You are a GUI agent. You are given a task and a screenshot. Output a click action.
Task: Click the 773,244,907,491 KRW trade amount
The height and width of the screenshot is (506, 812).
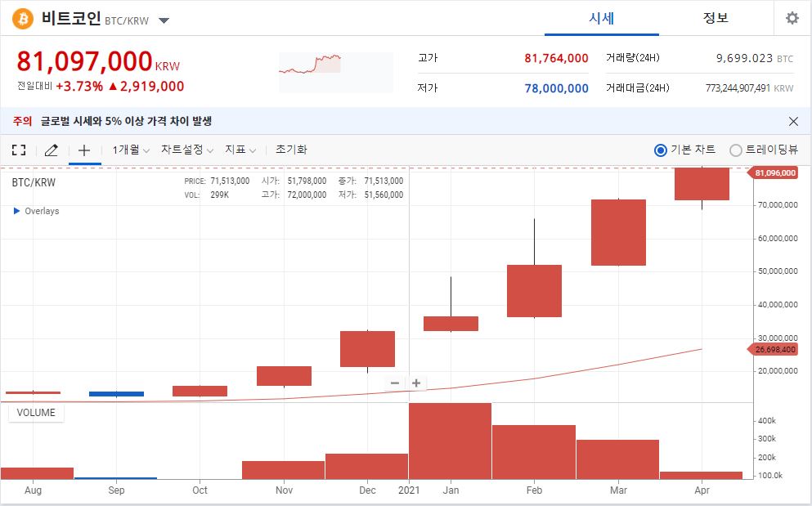click(x=749, y=88)
